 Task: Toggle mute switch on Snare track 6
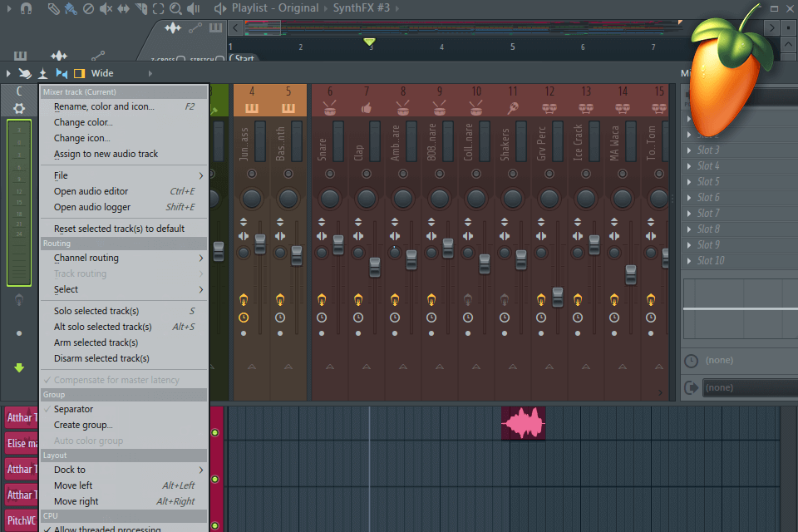330,174
